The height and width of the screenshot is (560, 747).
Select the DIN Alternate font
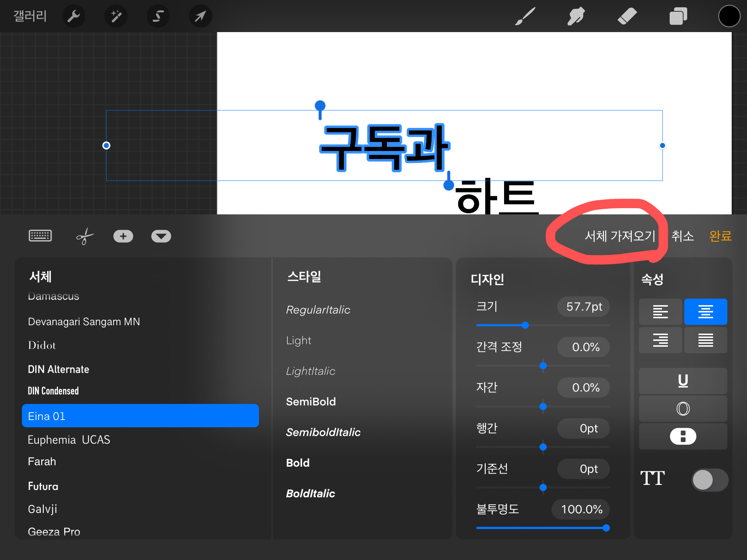pyautogui.click(x=58, y=369)
